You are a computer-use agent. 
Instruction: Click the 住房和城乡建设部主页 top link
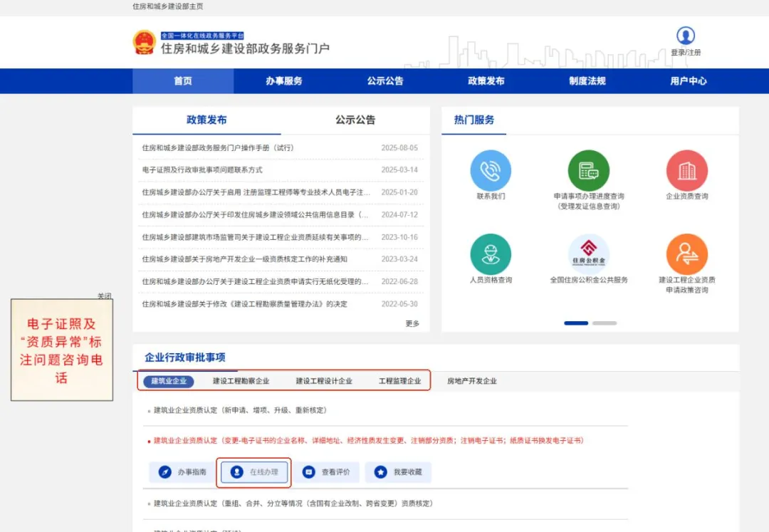[x=168, y=6]
